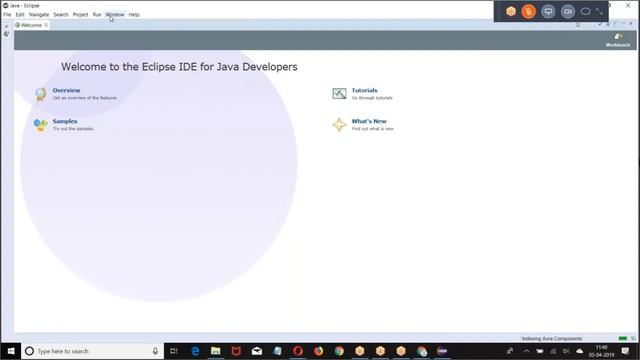Image resolution: width=640 pixels, height=360 pixels.
Task: Open the Overview link
Action: tap(67, 90)
